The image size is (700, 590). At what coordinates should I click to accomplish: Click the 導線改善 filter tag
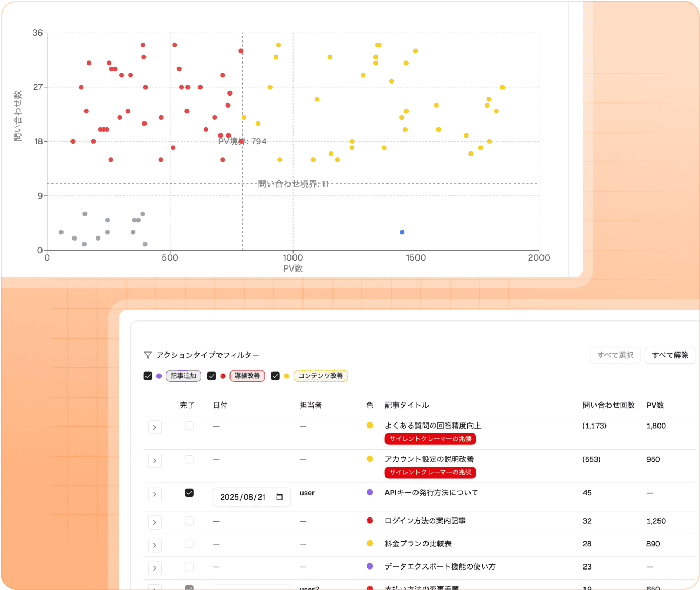coord(247,376)
